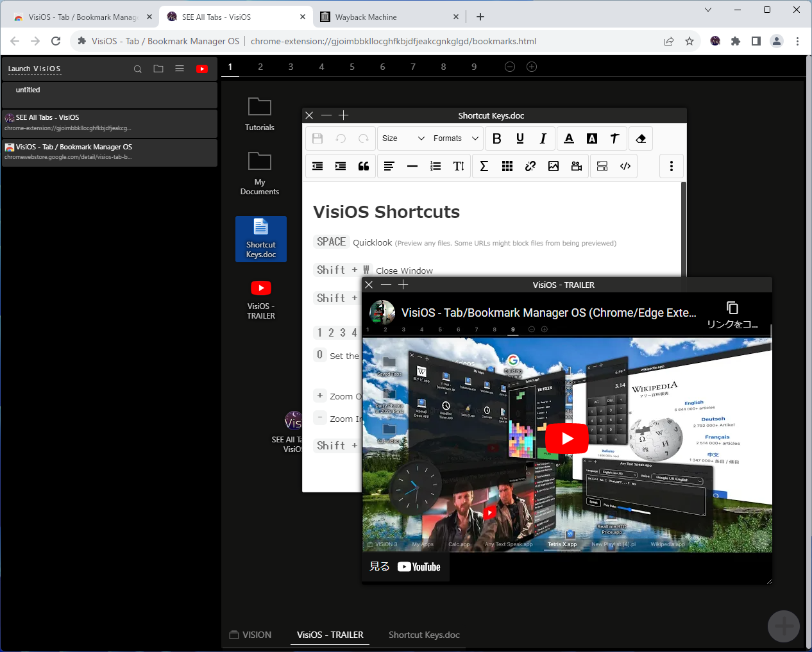Insert a link with the chain-link toolbar icon
This screenshot has height=652, width=812.
click(x=530, y=166)
